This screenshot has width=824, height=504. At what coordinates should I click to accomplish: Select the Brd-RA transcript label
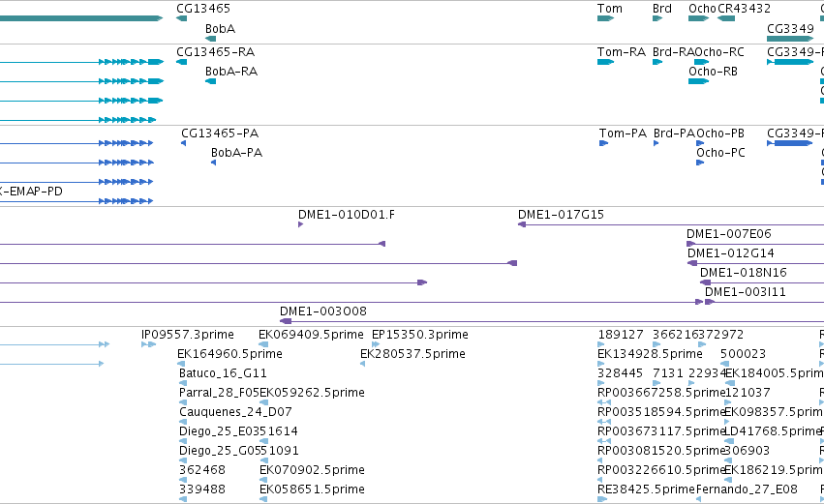click(x=673, y=52)
